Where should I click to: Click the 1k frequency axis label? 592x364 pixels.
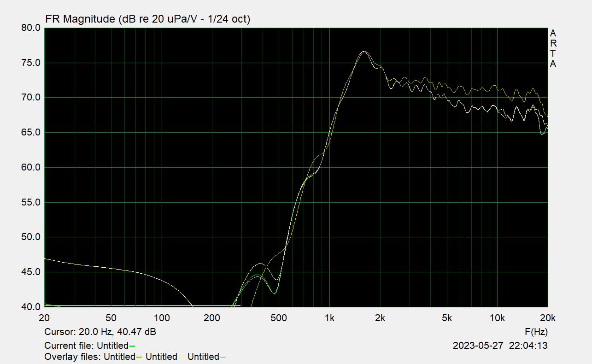pos(329,318)
